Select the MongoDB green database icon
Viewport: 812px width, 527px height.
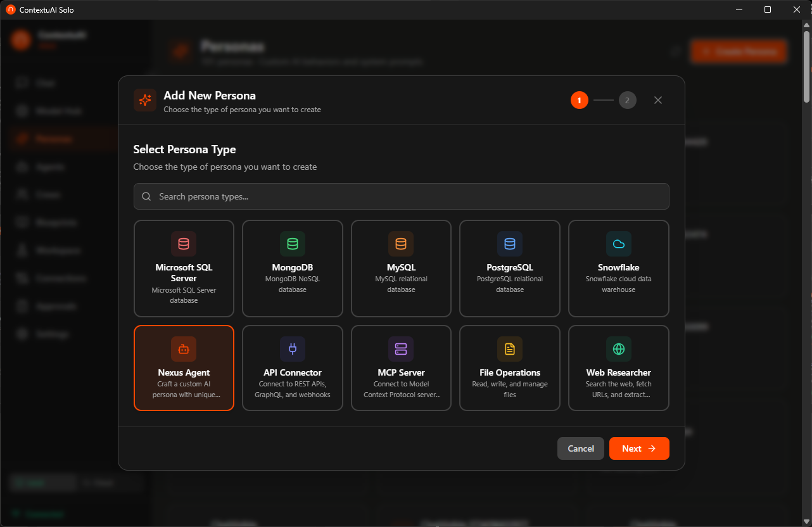[292, 243]
